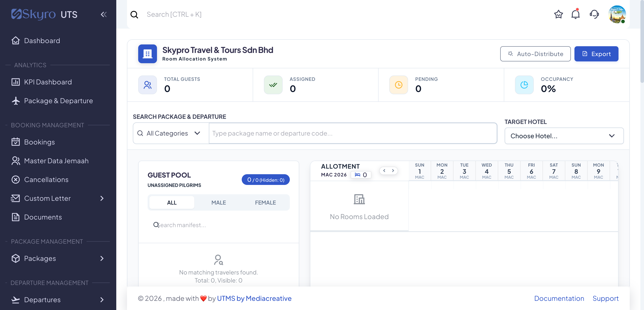Image resolution: width=644 pixels, height=310 pixels.
Task: Click the guest pool count badge
Action: [x=265, y=180]
